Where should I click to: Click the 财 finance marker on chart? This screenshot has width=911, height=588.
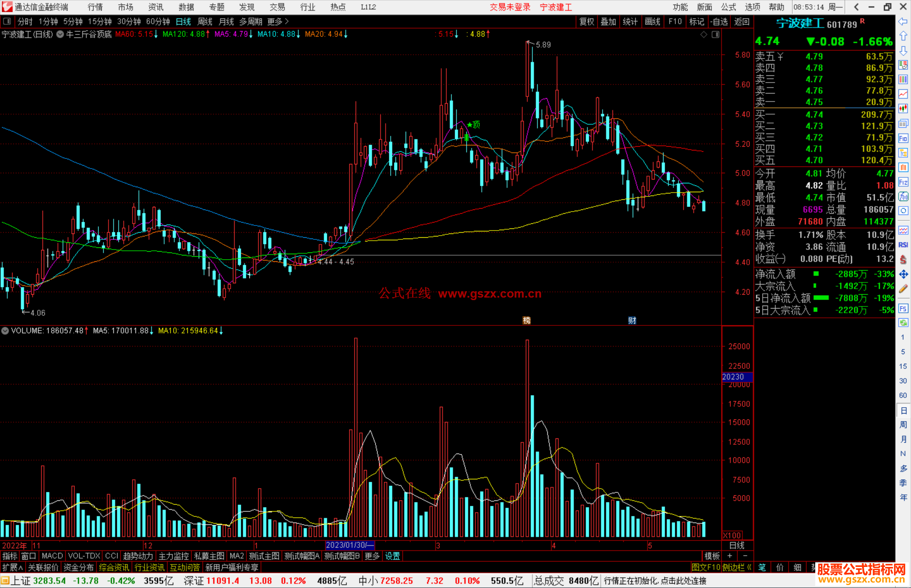coord(632,321)
